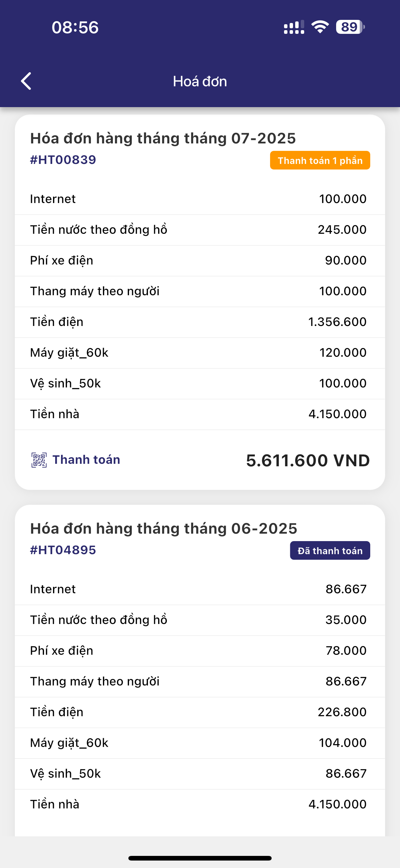Tap the 90.000 Phí xe điện row
The height and width of the screenshot is (868, 400).
coord(200,260)
